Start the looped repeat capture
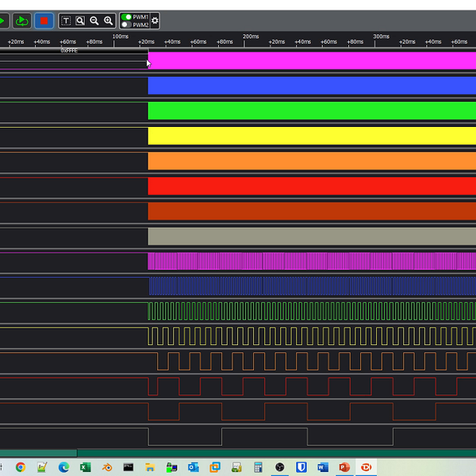Screen dimensions: 476x476 [22, 21]
